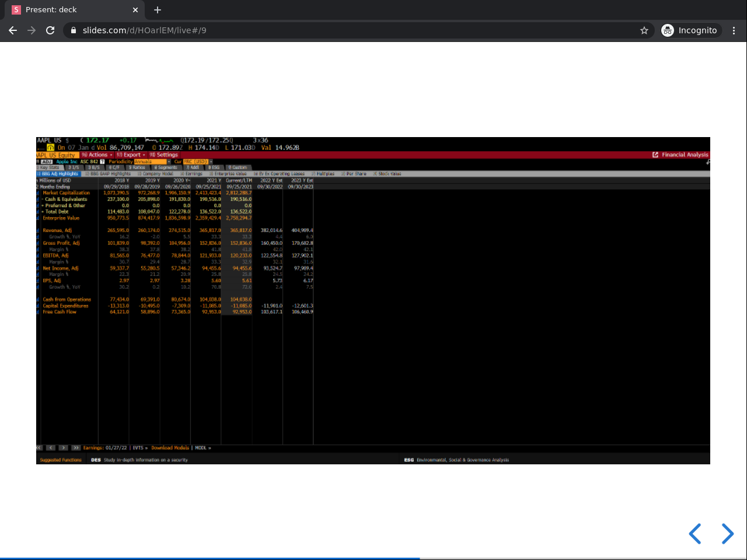Click the single left arrow pager button

[x=51, y=448]
